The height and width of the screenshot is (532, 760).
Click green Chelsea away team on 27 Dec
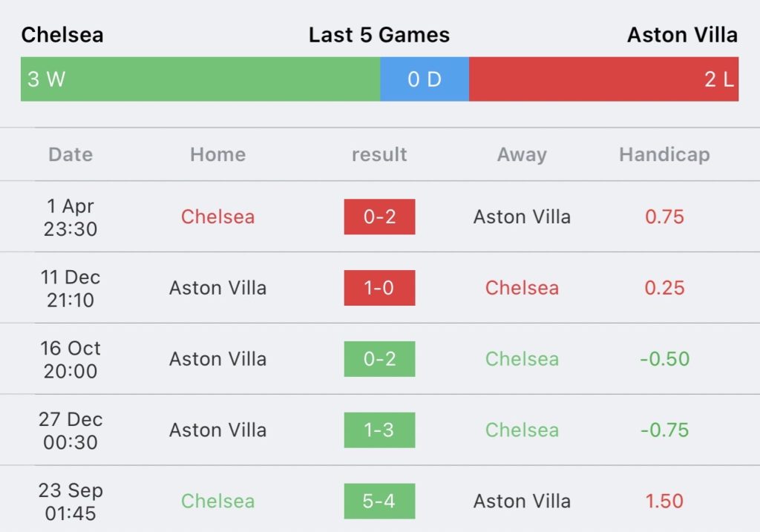coord(522,430)
